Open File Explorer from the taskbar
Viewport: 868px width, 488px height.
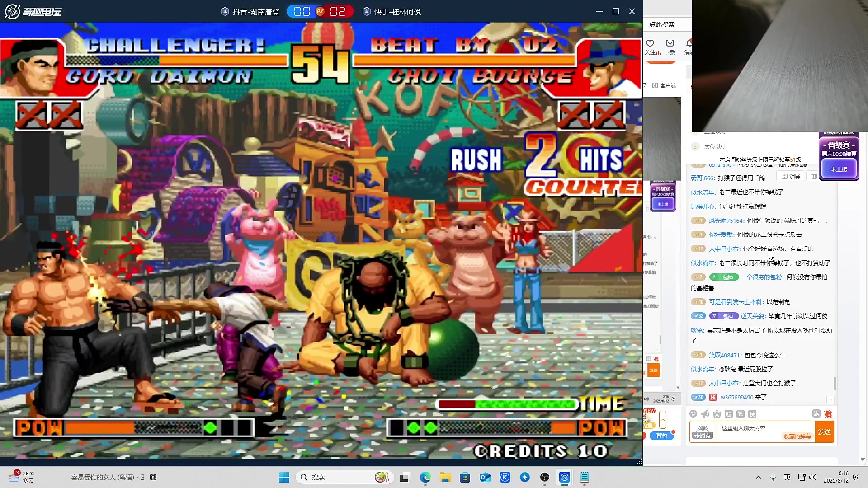[x=445, y=477]
